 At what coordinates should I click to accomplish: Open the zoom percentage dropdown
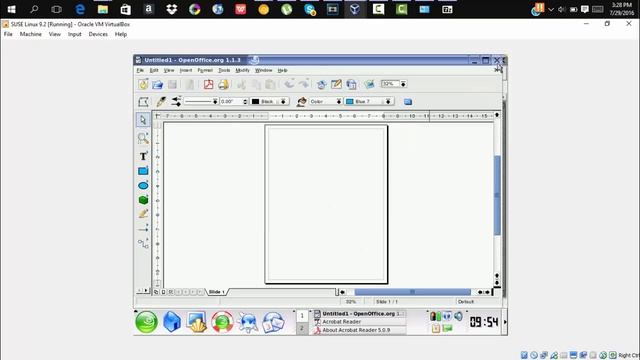pyautogui.click(x=403, y=84)
